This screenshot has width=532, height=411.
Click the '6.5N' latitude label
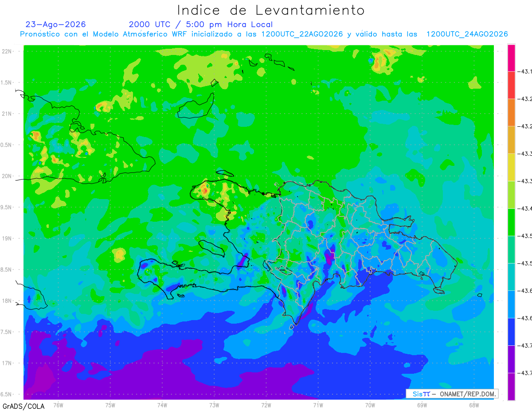[x=6, y=394]
